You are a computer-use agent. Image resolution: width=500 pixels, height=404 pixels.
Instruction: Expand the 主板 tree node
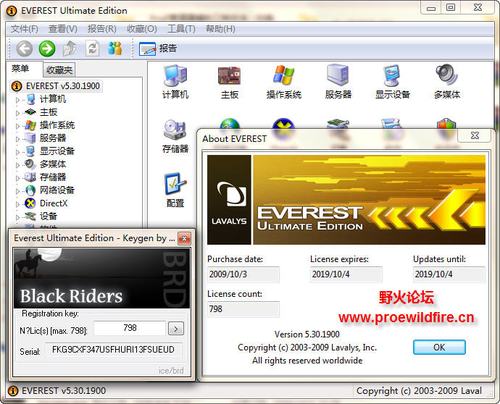[x=18, y=113]
